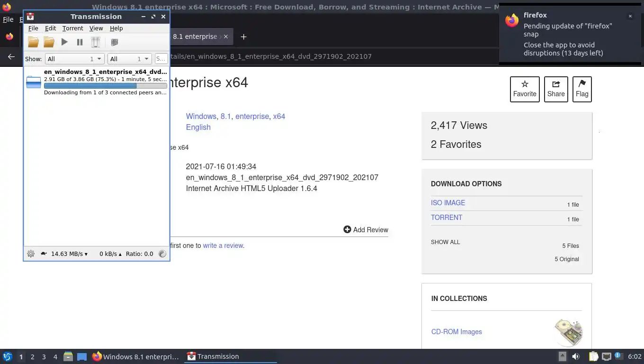Pause the torrent with the pause icon
This screenshot has width=644, height=364.
[80, 42]
